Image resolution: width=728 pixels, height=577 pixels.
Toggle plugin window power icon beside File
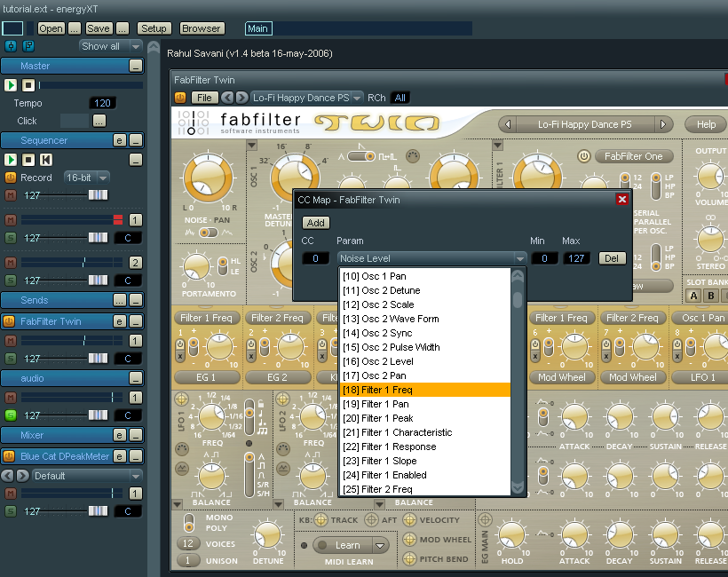pyautogui.click(x=180, y=98)
